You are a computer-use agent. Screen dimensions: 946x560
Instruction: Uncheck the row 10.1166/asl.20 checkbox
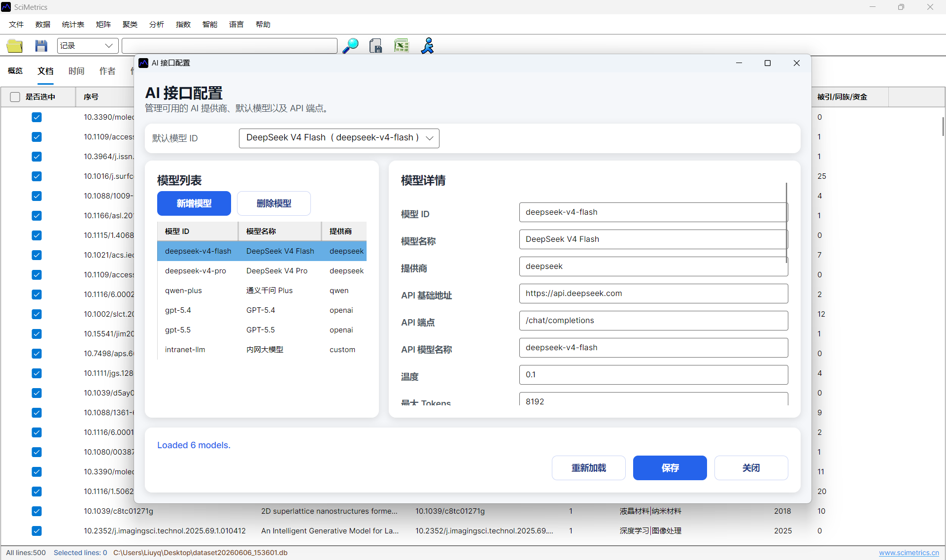click(36, 216)
